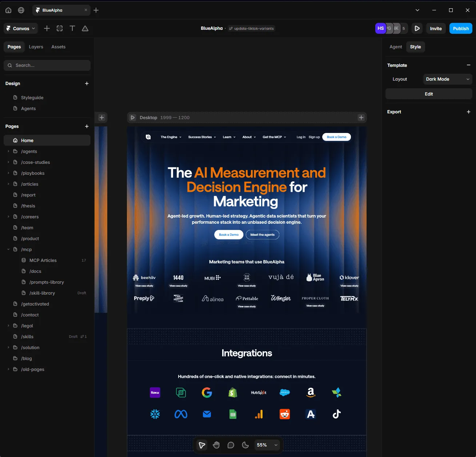The width and height of the screenshot is (476, 457).
Task: Open the Layout Dark Mode dropdown
Action: tap(448, 79)
